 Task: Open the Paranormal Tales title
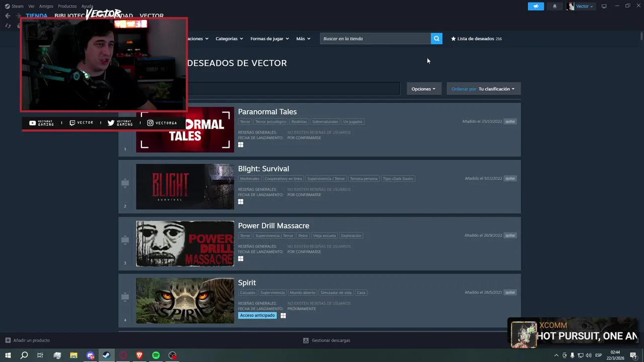[267, 112]
